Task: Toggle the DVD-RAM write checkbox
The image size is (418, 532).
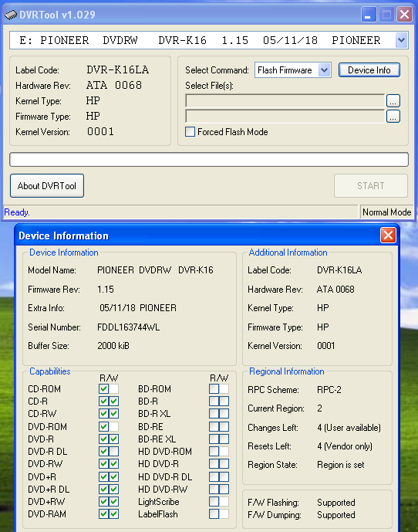Action: pyautogui.click(x=114, y=514)
